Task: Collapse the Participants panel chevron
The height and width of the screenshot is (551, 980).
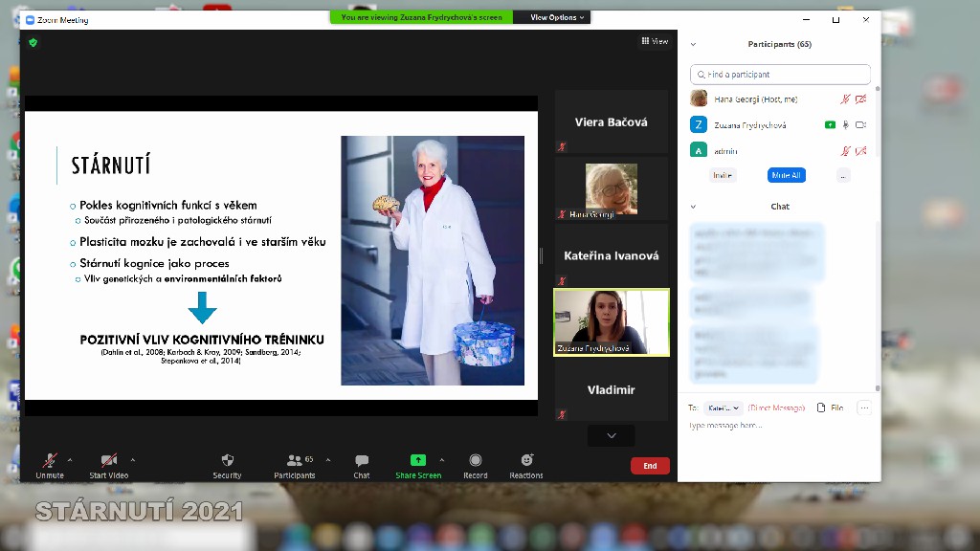Action: (694, 44)
